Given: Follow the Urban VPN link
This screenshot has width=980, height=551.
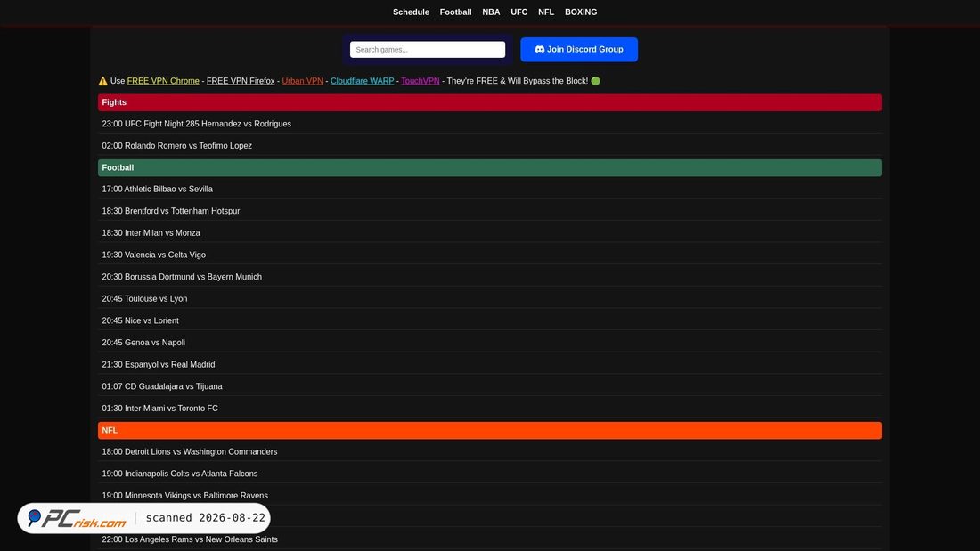Looking at the screenshot, I should (x=303, y=81).
